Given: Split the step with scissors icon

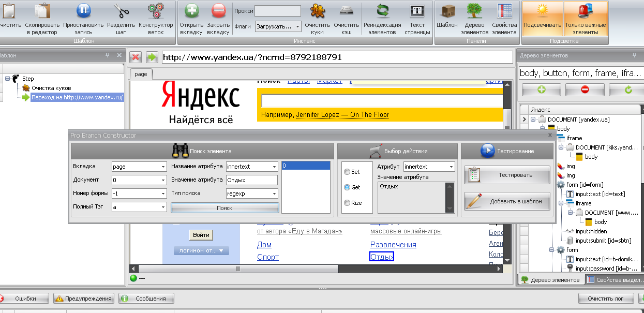Looking at the screenshot, I should pos(122,10).
